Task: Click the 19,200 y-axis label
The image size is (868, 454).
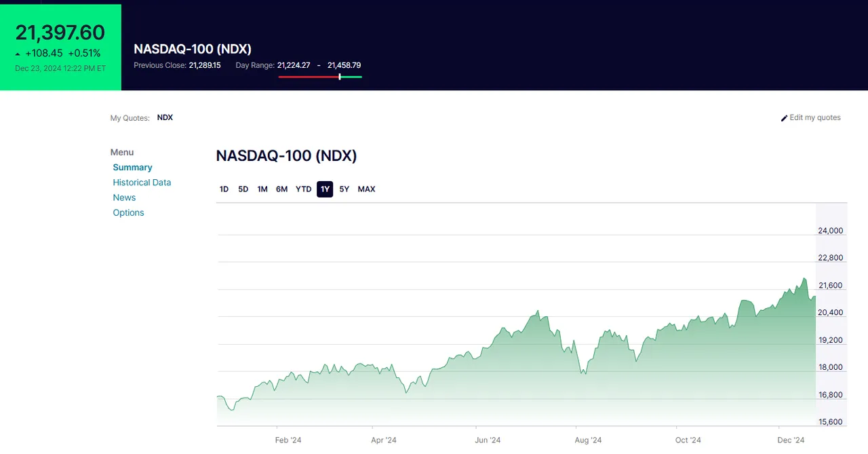Action: pos(831,341)
